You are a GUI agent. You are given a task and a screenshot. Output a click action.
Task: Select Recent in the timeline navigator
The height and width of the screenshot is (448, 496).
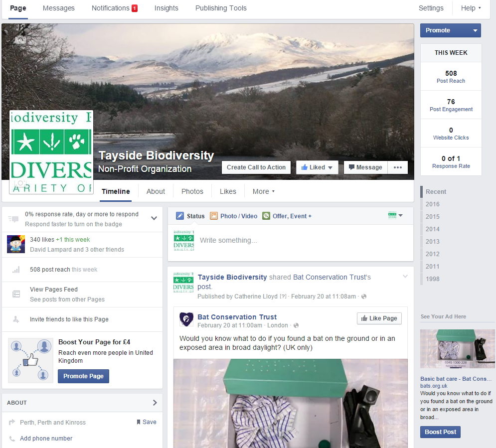[436, 191]
